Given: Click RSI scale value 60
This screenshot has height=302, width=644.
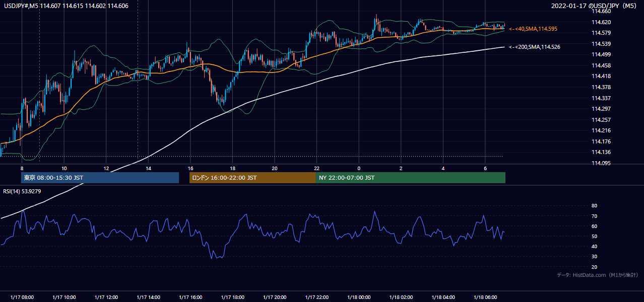Looking at the screenshot, I should pyautogui.click(x=594, y=226).
